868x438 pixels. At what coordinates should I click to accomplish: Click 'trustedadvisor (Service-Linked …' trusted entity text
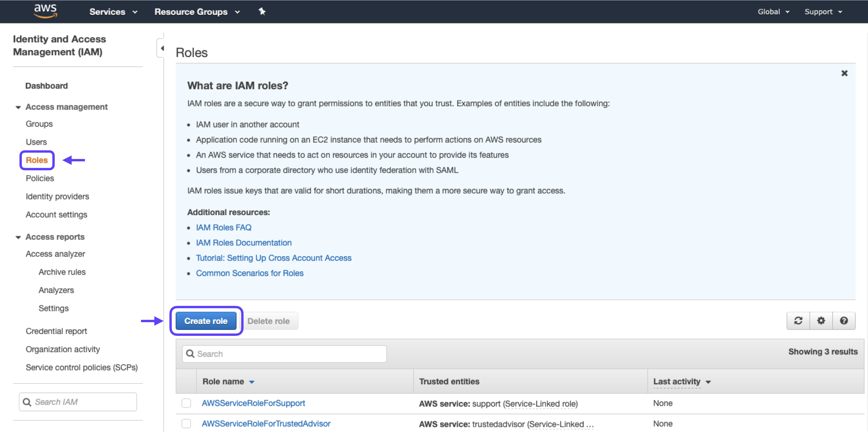(x=533, y=424)
